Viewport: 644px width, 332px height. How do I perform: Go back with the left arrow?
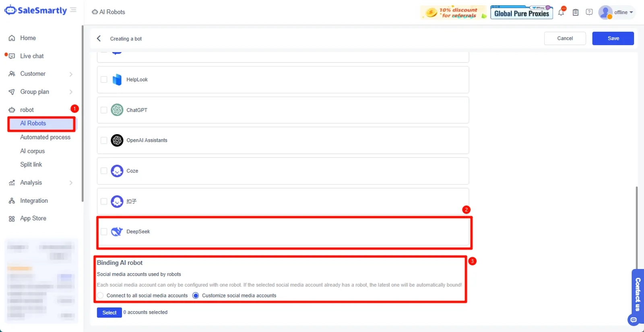[99, 38]
